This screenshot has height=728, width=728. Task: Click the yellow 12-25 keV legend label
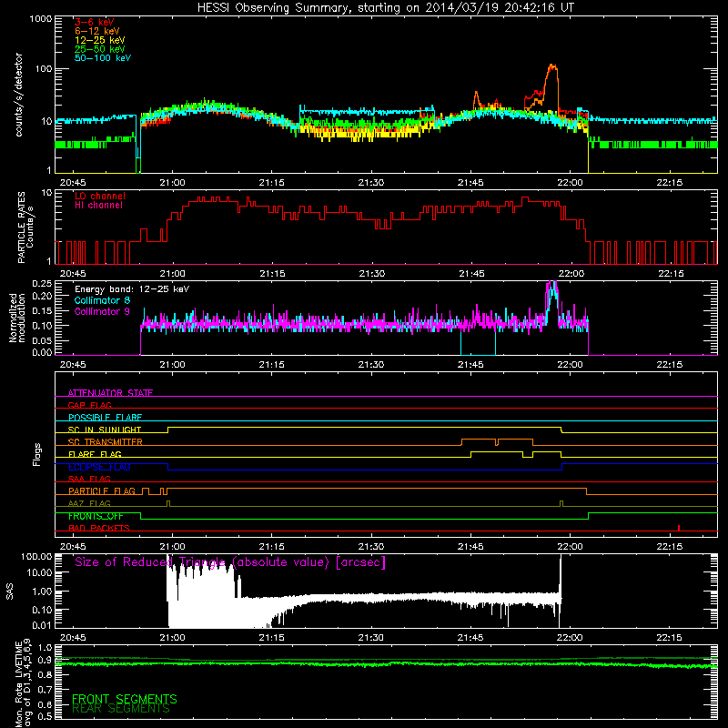(99, 40)
